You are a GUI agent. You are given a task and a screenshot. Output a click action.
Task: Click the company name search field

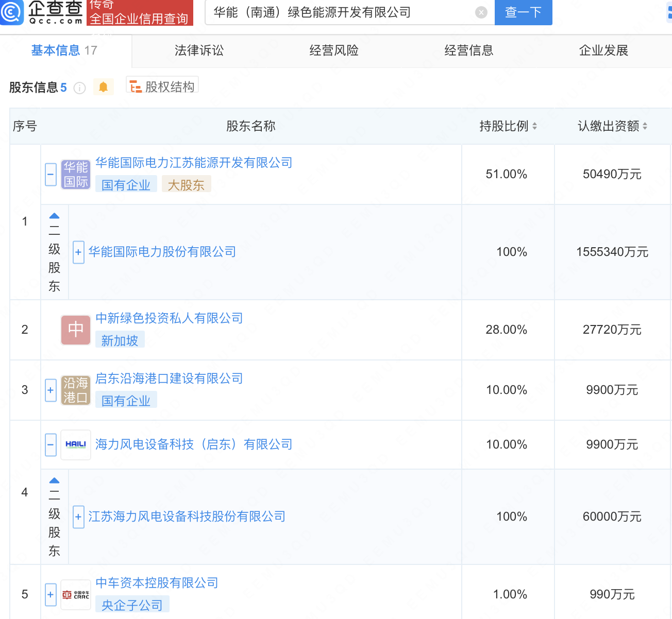click(340, 12)
